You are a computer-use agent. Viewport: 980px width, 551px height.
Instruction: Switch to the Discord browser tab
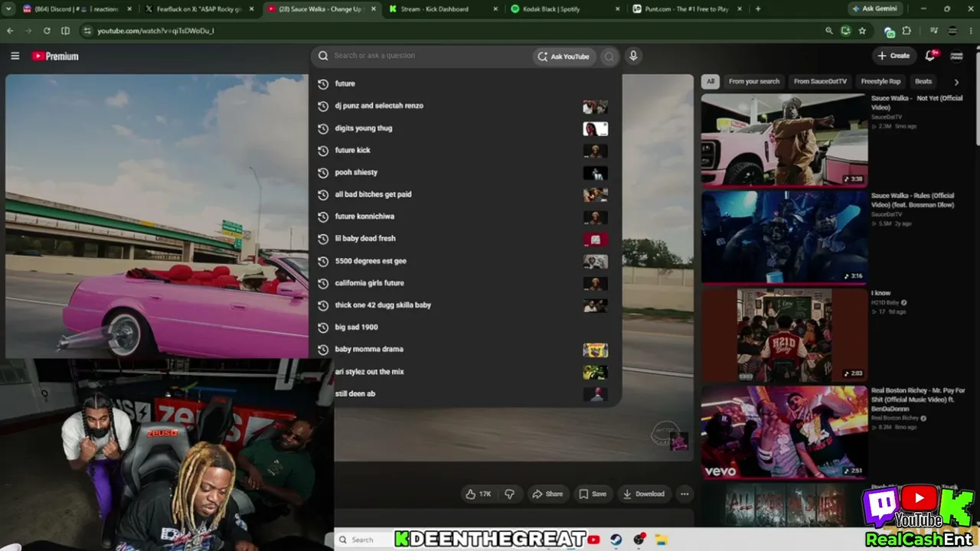click(75, 9)
